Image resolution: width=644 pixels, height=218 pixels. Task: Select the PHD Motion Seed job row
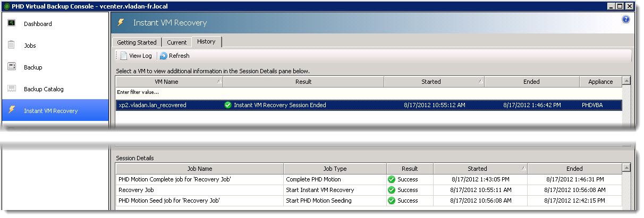[369, 200]
